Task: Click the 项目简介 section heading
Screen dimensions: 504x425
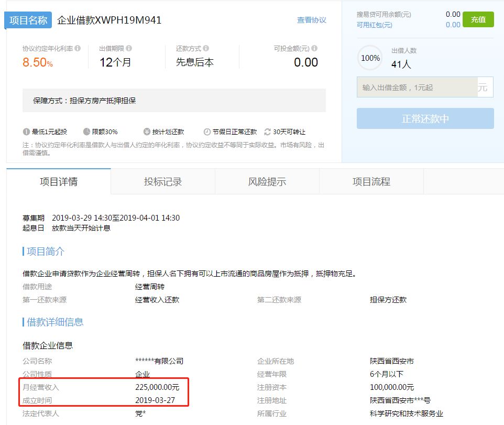Action: [46, 251]
